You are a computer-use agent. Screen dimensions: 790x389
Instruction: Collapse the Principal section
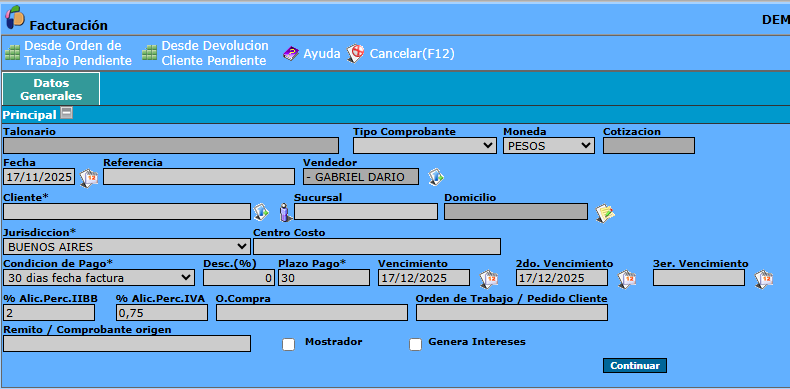pyautogui.click(x=67, y=113)
